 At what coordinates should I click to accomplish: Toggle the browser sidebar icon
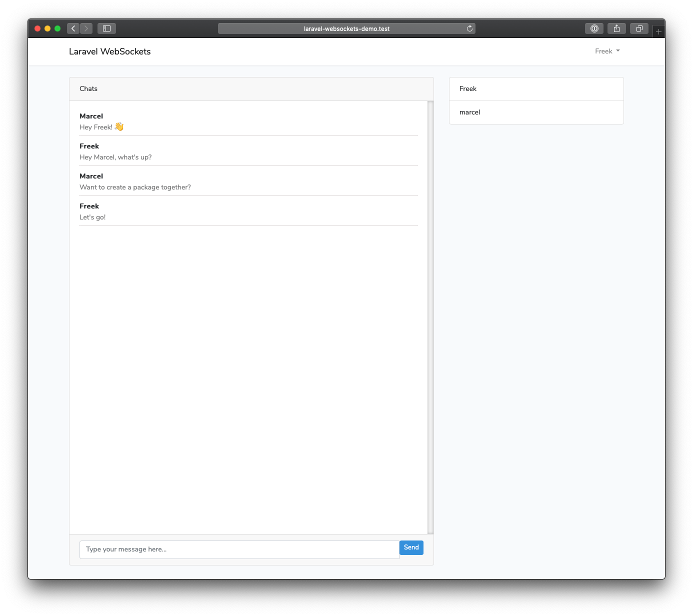coord(106,28)
